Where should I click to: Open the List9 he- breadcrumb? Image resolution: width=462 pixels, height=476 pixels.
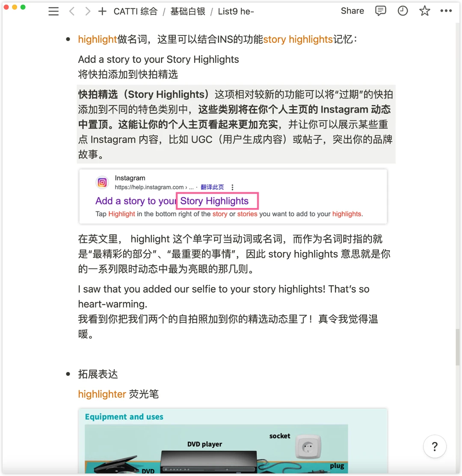pos(236,12)
